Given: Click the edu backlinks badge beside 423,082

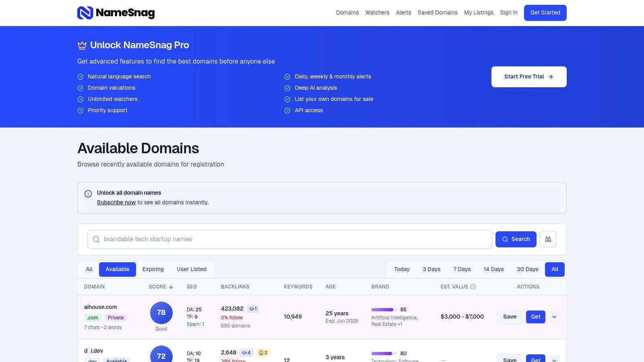Looking at the screenshot, I should pos(253,309).
